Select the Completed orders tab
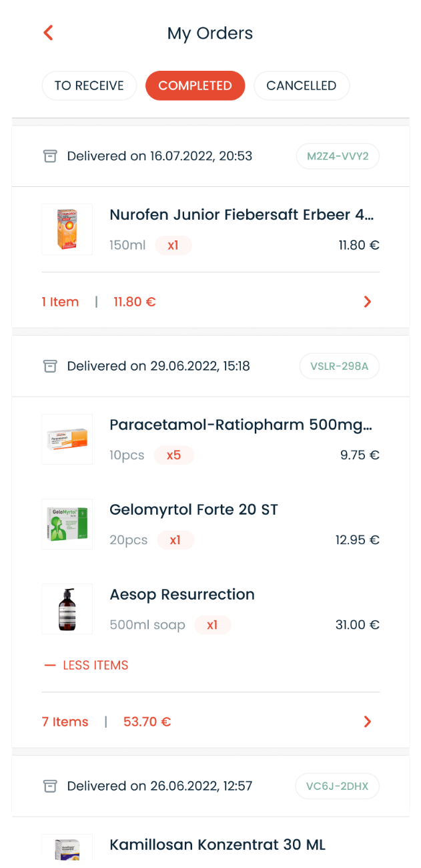The height and width of the screenshot is (868, 421). tap(195, 85)
